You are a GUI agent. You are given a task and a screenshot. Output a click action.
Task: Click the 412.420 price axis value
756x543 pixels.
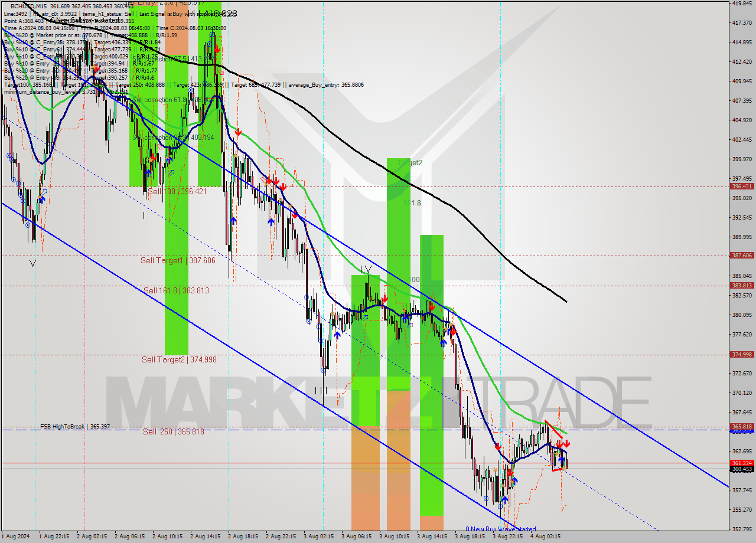pos(742,62)
